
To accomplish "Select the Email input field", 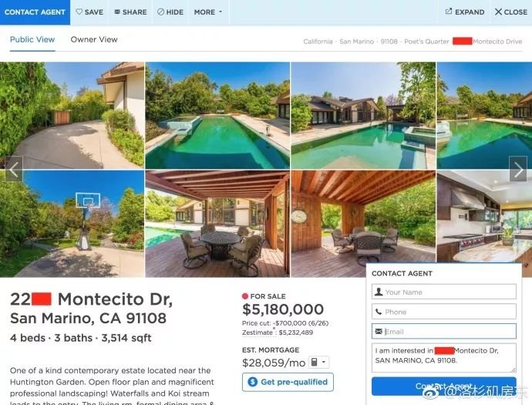I will click(x=444, y=332).
